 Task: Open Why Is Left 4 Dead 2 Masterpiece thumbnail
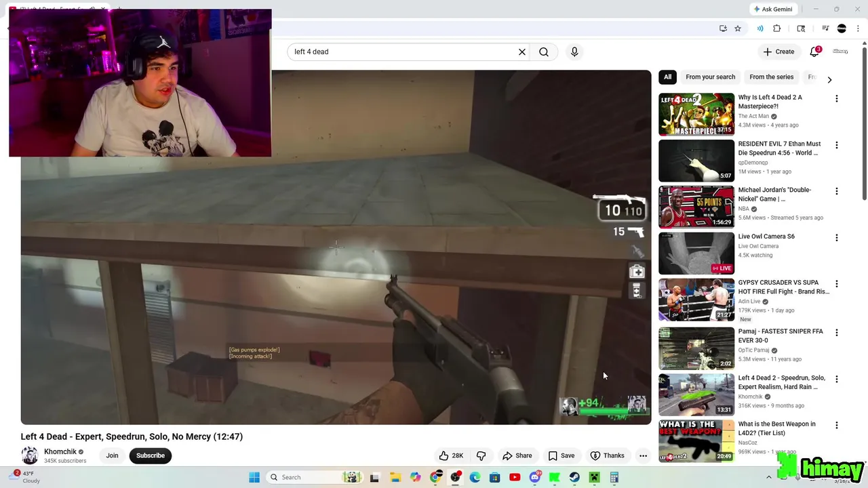(x=696, y=114)
